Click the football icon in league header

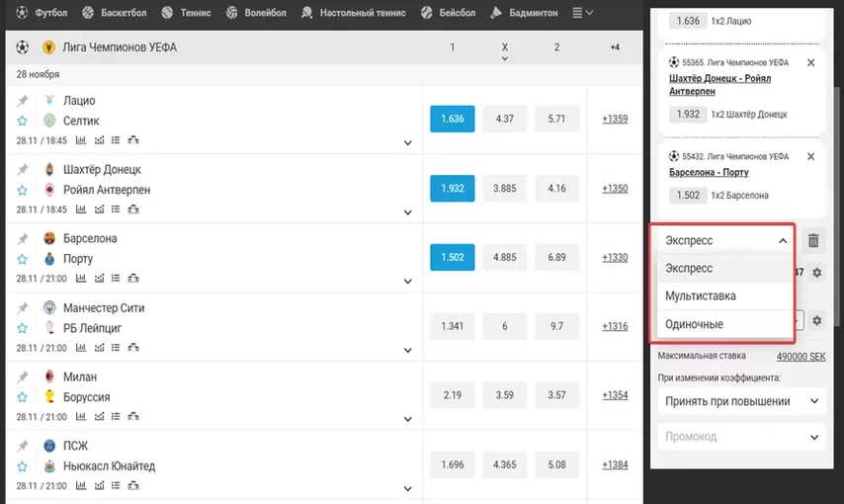coord(22,47)
